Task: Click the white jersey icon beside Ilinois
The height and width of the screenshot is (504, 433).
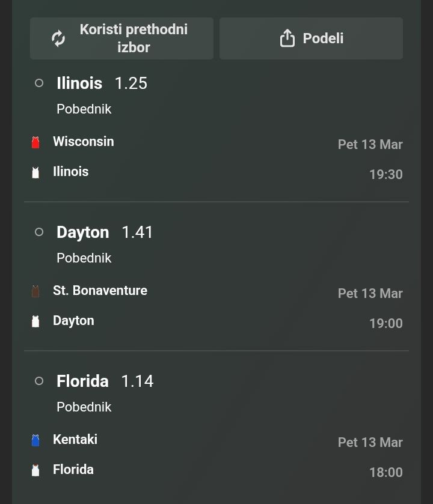Action: pyautogui.click(x=35, y=172)
